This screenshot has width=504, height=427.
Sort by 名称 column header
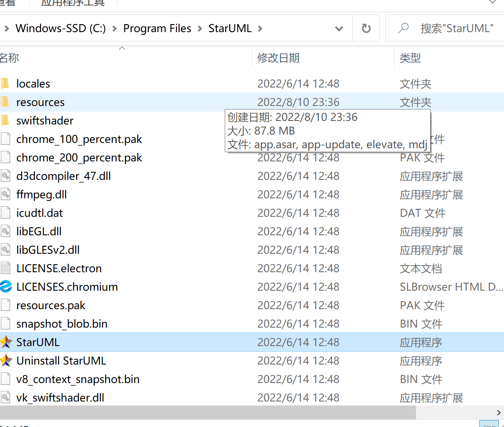coord(10,58)
